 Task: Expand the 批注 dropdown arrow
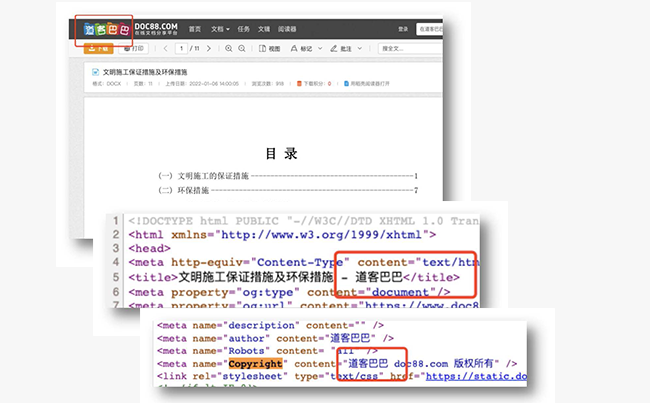(360, 49)
